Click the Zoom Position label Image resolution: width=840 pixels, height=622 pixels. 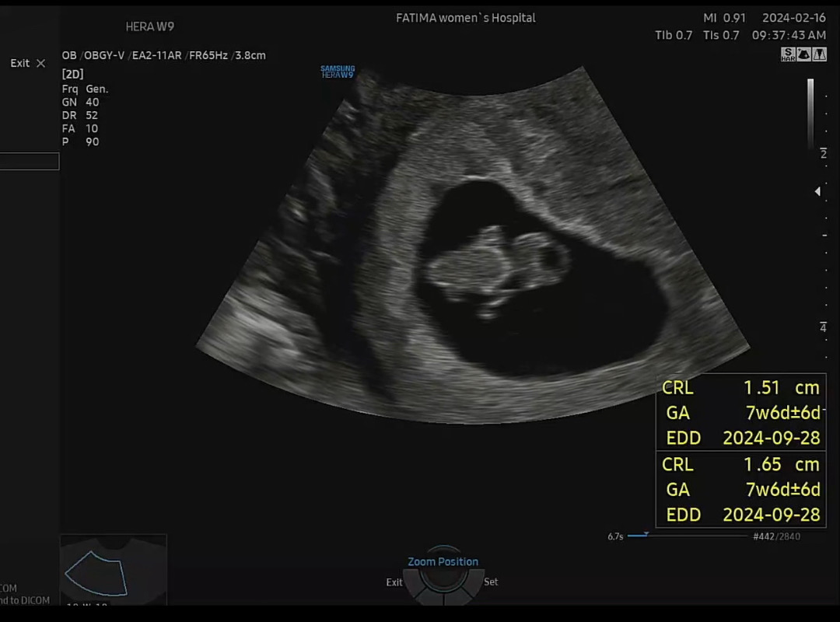pos(443,561)
